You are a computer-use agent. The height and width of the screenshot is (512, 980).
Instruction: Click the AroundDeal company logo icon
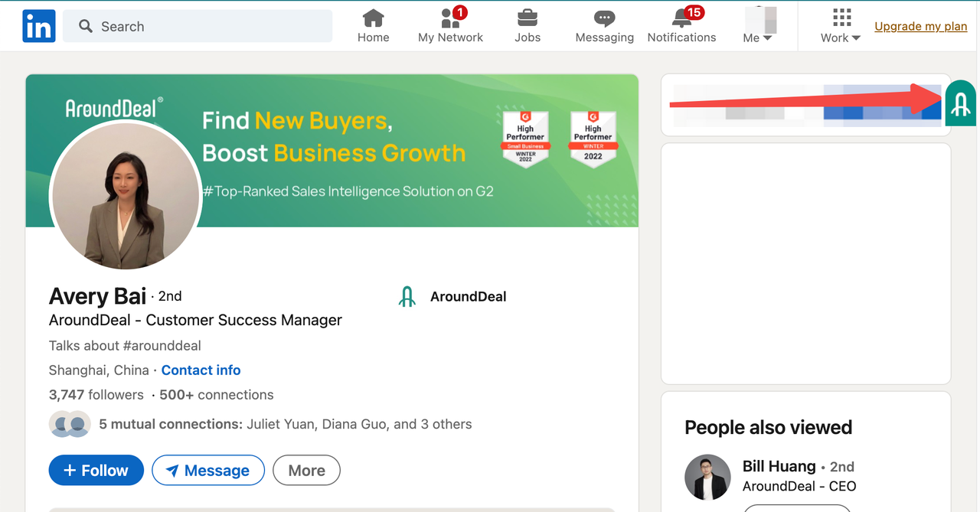click(407, 297)
